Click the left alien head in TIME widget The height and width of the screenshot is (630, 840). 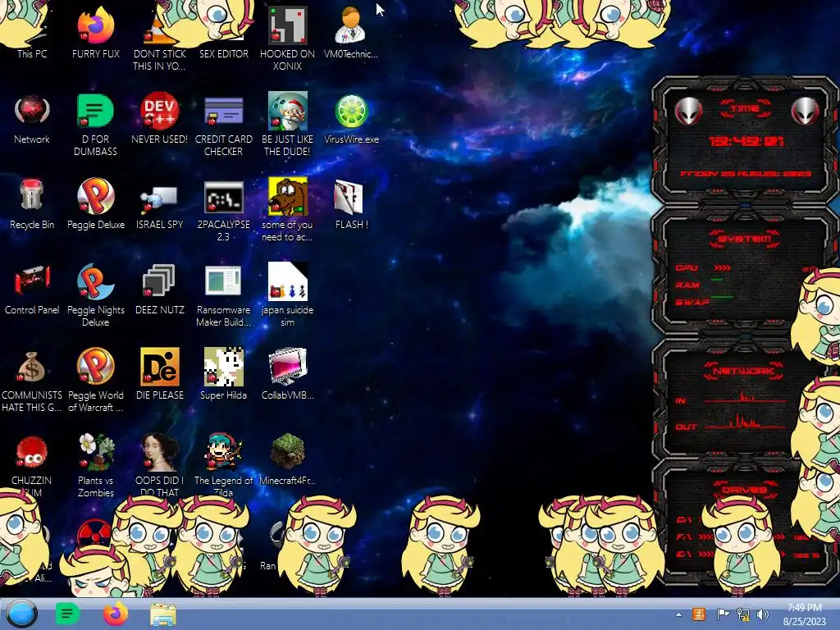(688, 111)
